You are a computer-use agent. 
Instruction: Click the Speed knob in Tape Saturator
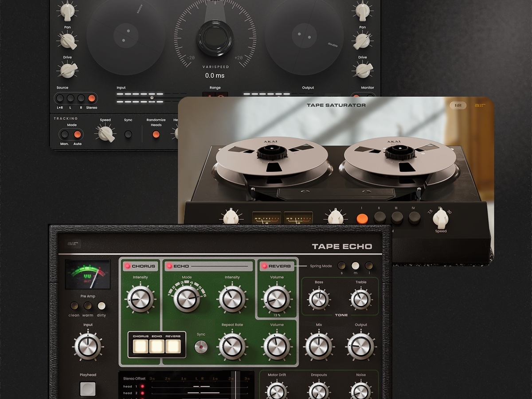(x=441, y=218)
